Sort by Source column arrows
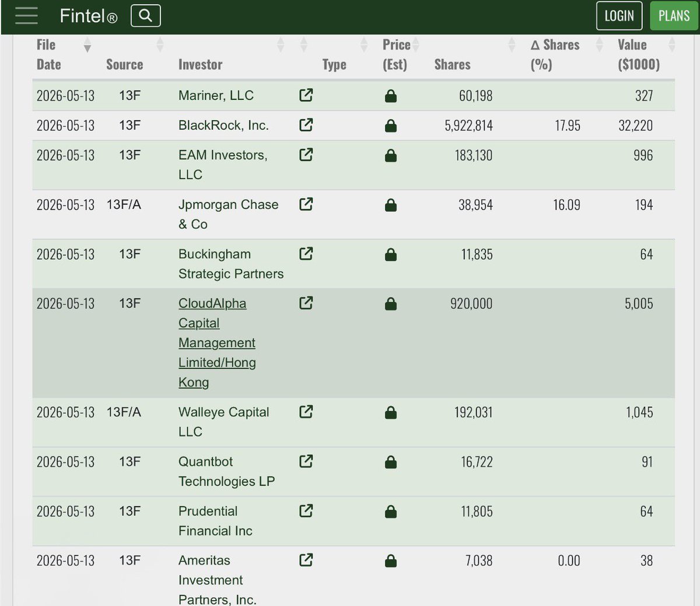Viewport: 700px width, 606px height. [x=160, y=45]
